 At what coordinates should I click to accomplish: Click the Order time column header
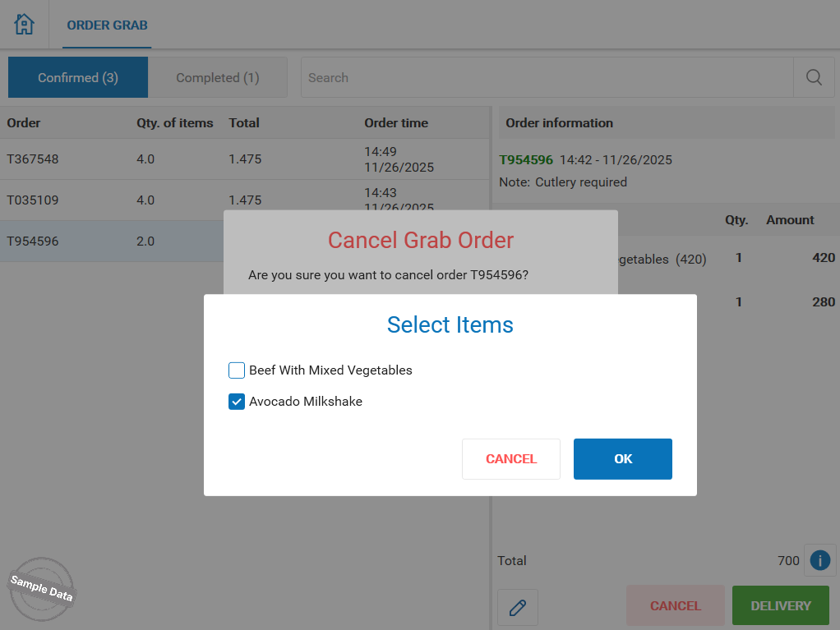(x=396, y=123)
